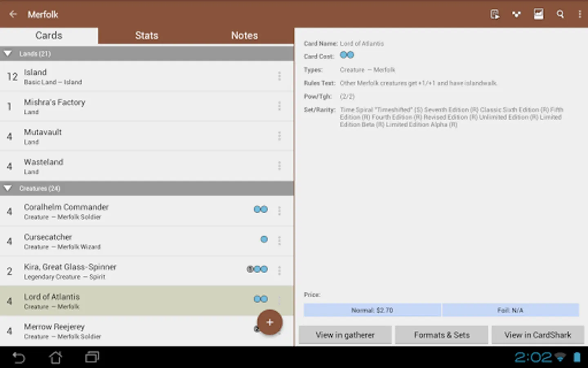Open the overflow menu in top bar

click(580, 14)
